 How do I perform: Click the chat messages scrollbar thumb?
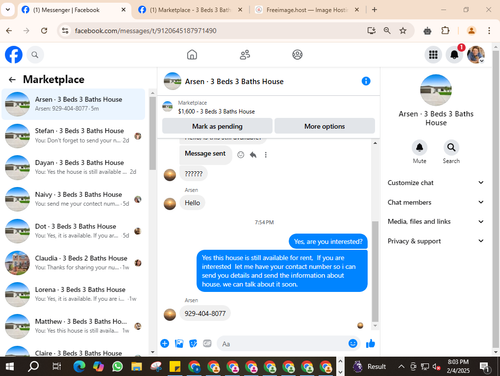[x=375, y=271]
